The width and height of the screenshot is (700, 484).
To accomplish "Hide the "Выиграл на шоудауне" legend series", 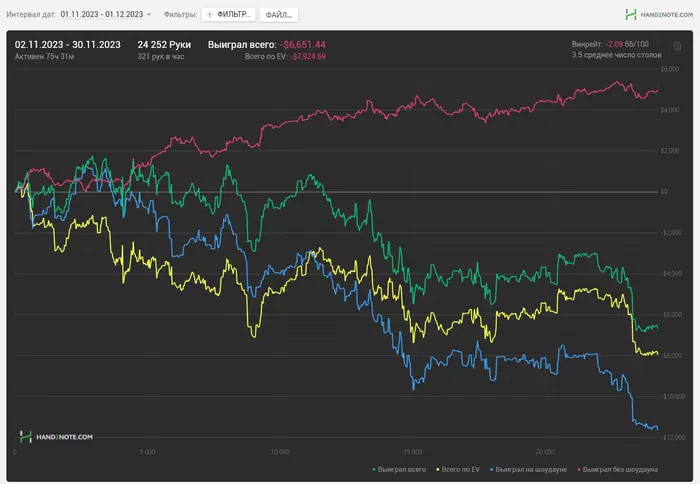I will point(534,468).
